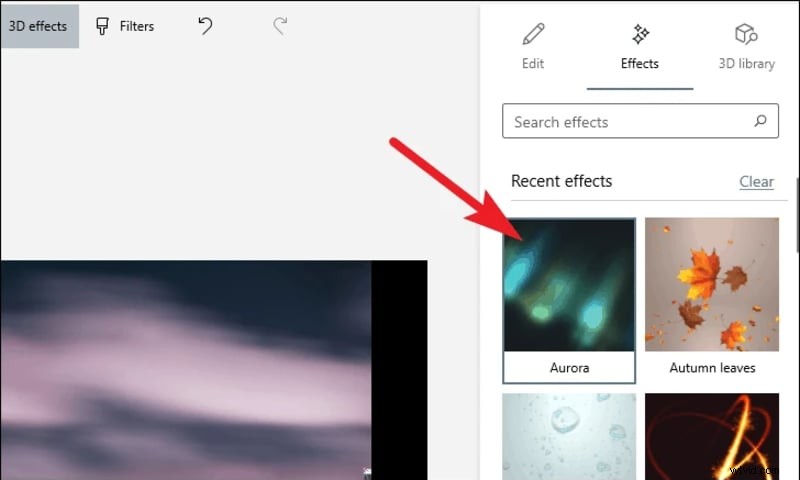The height and width of the screenshot is (480, 800).
Task: Select the Aurora effect thumbnail
Action: [569, 285]
